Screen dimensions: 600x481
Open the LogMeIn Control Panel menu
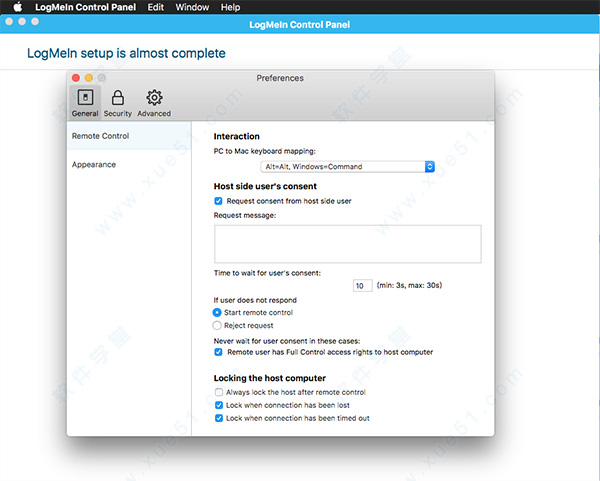pyautogui.click(x=85, y=7)
